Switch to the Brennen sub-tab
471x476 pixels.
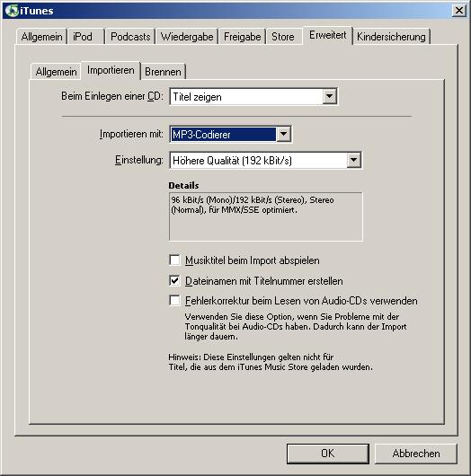[x=163, y=72]
